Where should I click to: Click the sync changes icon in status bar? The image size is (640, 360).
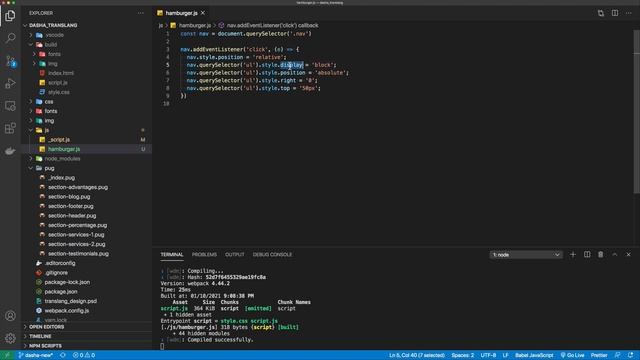(62, 355)
